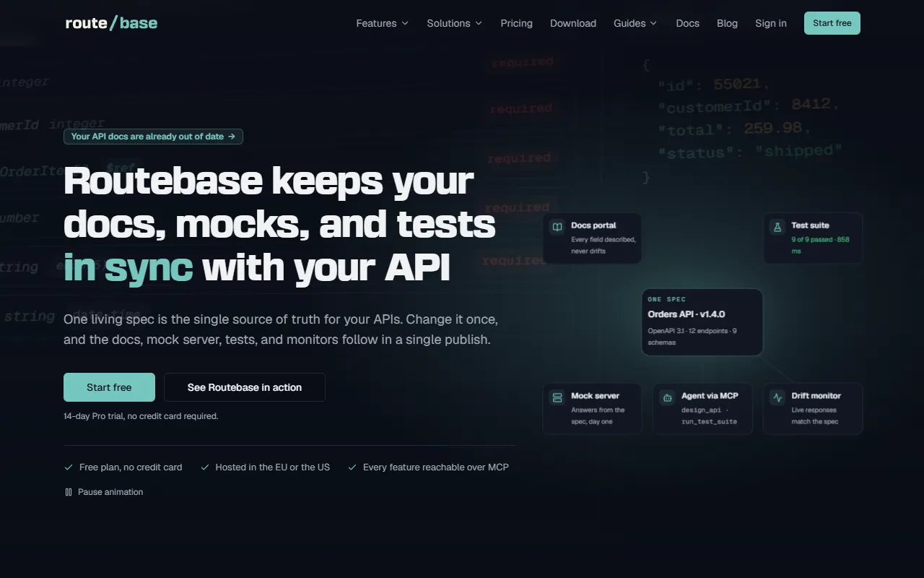Image resolution: width=924 pixels, height=578 pixels.
Task: Click the 'Hosted in the EU or the US' text
Action: click(x=273, y=467)
